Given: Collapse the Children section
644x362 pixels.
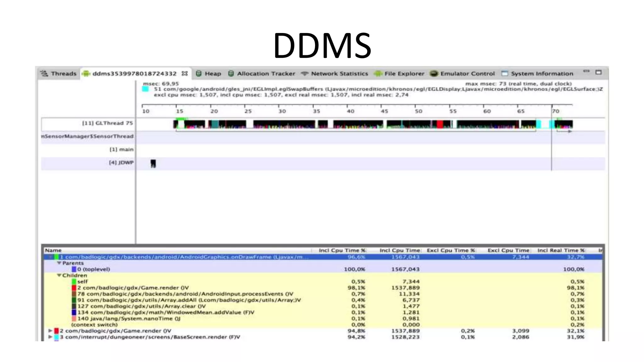Looking at the screenshot, I should click(59, 275).
